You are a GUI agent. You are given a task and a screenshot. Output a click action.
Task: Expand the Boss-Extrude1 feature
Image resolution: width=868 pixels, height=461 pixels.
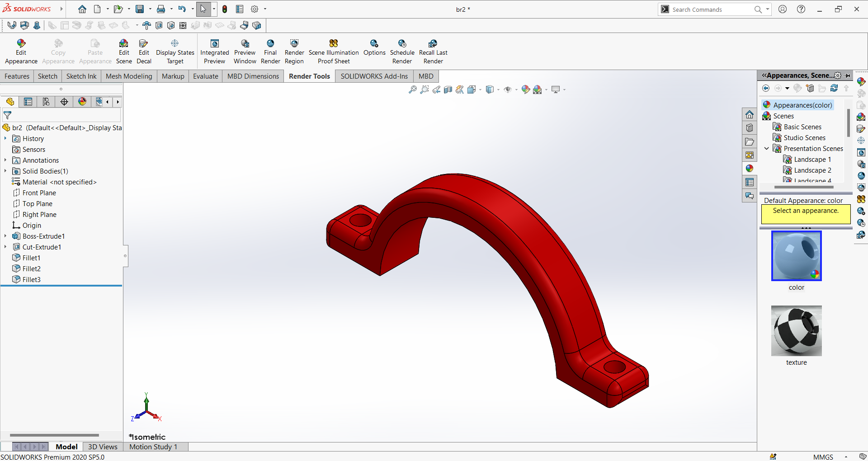point(5,236)
